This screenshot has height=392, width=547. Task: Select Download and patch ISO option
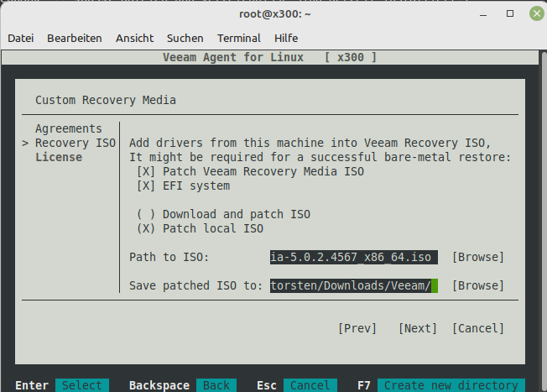click(223, 214)
